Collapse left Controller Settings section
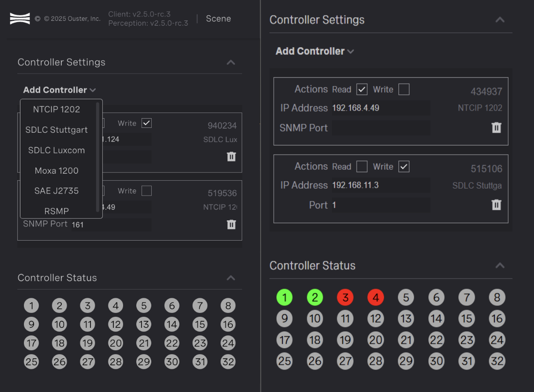This screenshot has height=392, width=534. [x=231, y=62]
